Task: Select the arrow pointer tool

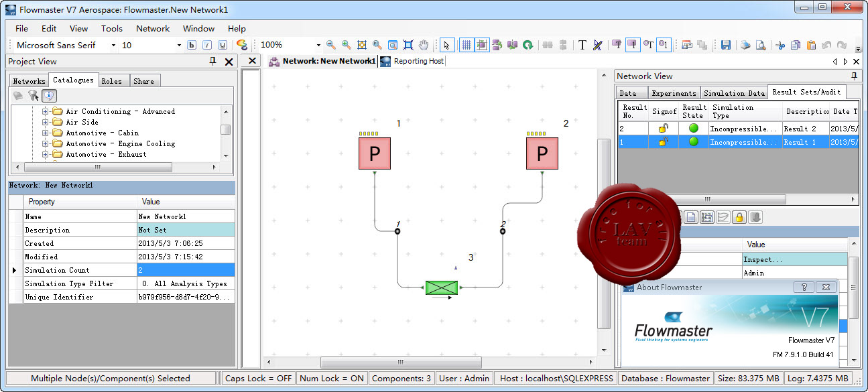Action: click(446, 45)
